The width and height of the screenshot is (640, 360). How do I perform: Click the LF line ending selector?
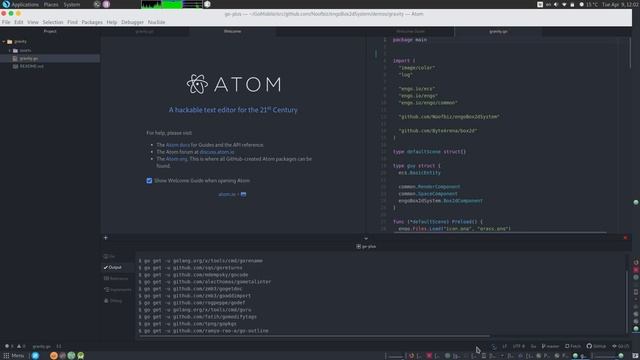504,346
